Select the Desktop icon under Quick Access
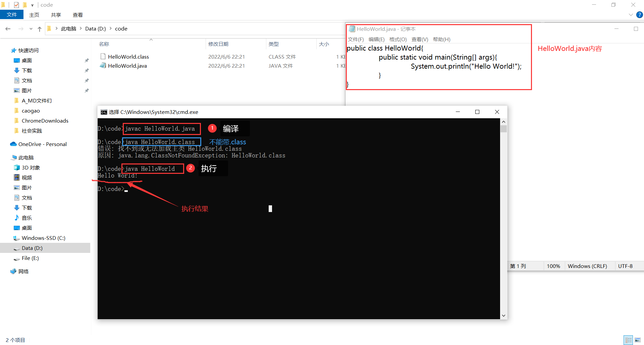 coord(17,61)
